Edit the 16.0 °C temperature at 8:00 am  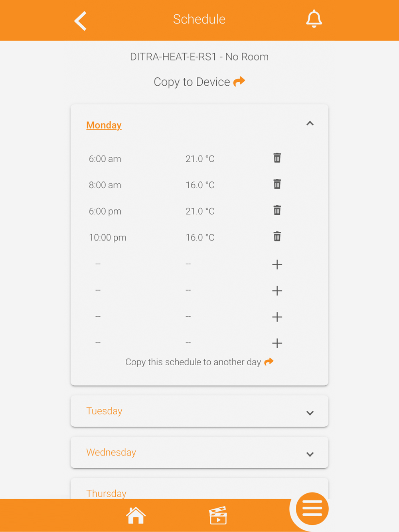[200, 185]
